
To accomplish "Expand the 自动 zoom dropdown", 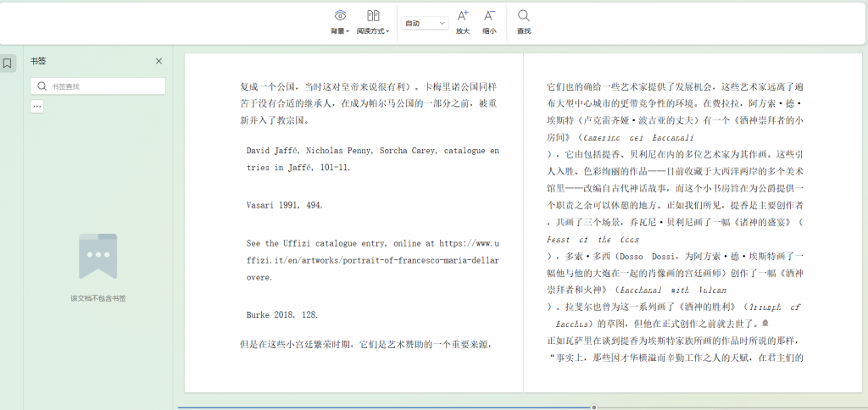I will tap(425, 23).
